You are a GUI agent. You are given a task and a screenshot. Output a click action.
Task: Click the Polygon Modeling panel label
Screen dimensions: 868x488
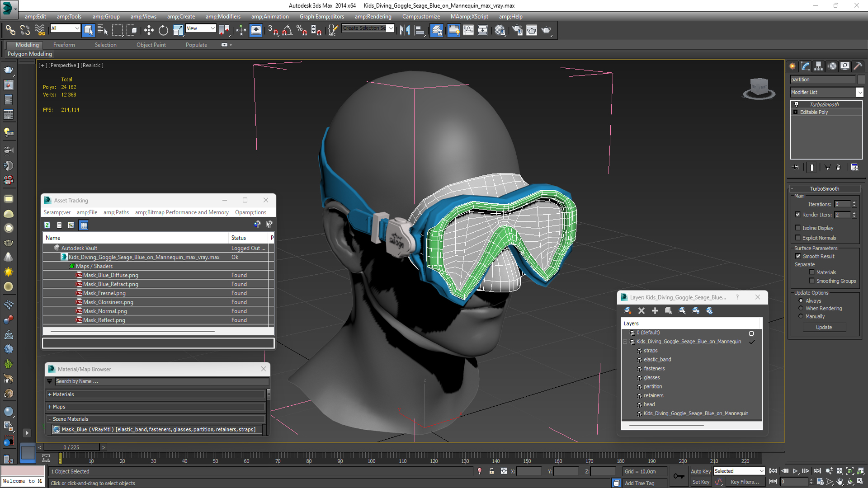[x=30, y=54]
